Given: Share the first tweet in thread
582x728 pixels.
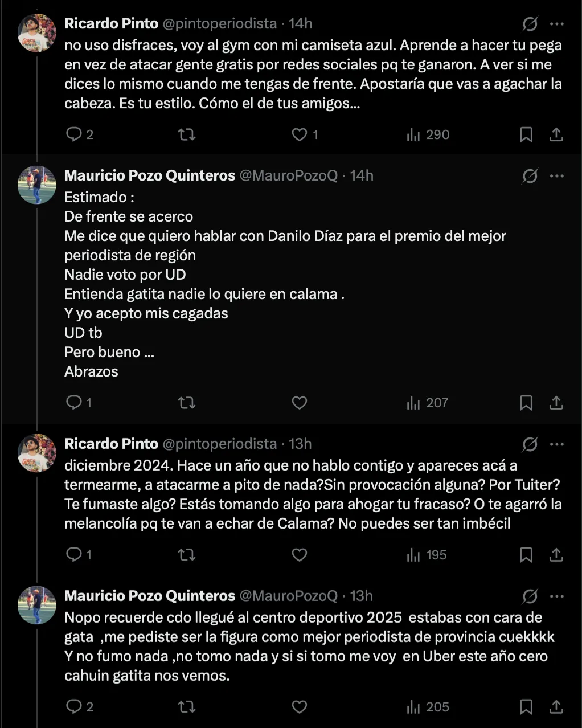Looking at the screenshot, I should point(556,134).
